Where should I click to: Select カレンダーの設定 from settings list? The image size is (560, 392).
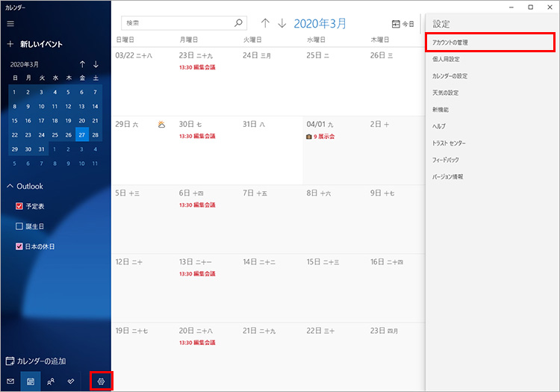click(x=449, y=76)
